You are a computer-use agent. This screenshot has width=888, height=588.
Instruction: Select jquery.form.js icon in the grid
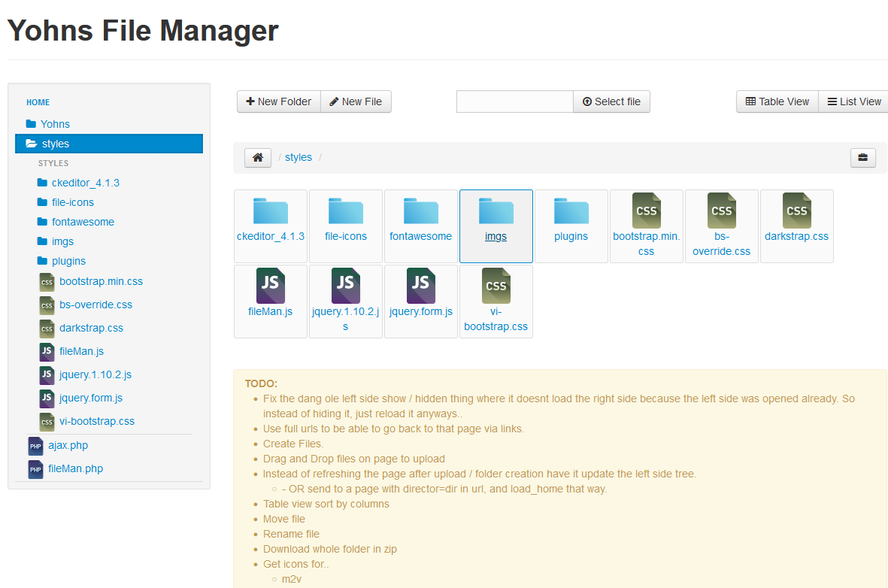420,286
